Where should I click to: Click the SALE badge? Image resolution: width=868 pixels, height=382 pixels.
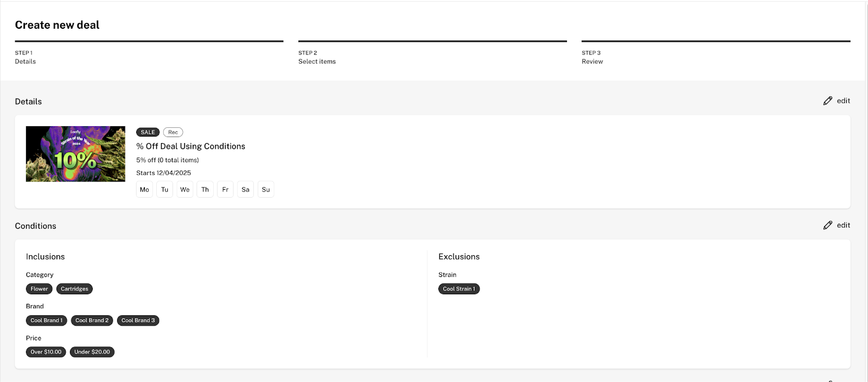point(148,132)
